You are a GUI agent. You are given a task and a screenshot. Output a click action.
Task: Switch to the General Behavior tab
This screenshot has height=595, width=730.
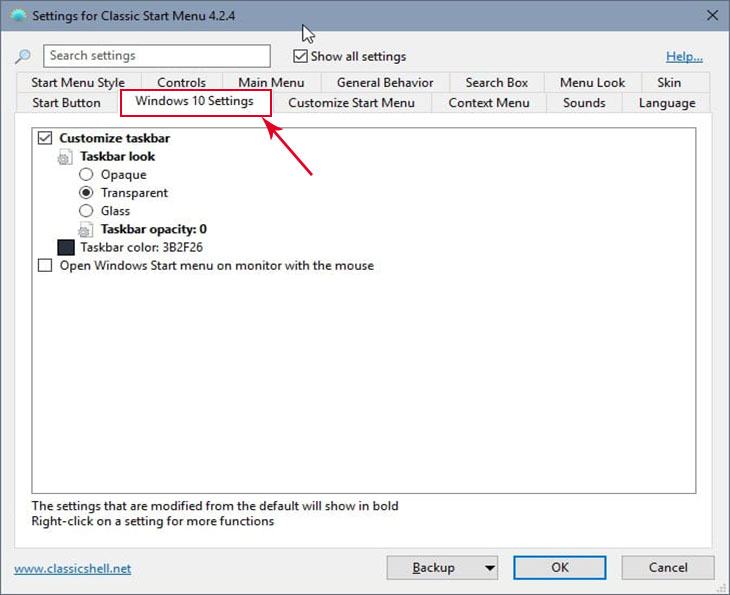point(385,82)
